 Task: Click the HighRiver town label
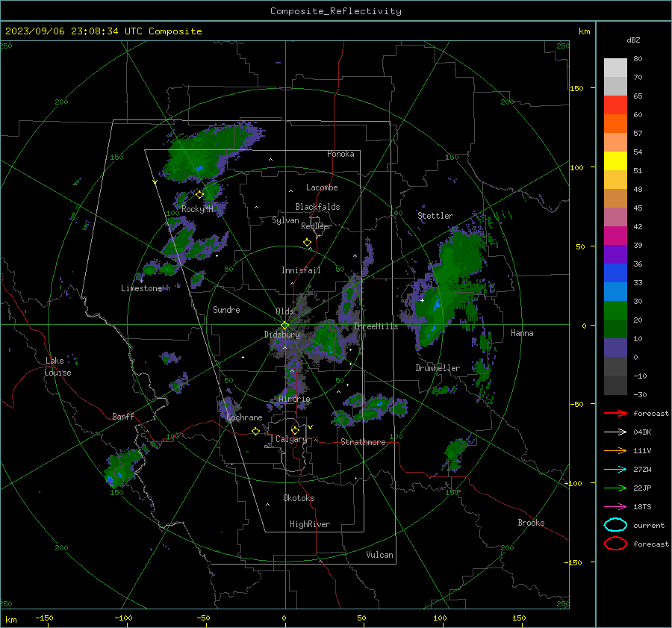[x=310, y=524]
